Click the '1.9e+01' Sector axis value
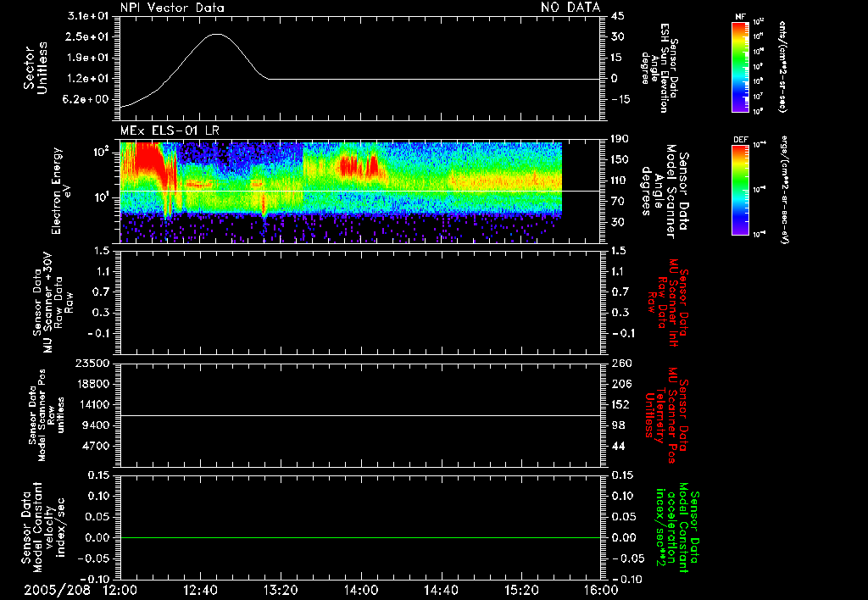The height and width of the screenshot is (600, 868). pyautogui.click(x=88, y=58)
